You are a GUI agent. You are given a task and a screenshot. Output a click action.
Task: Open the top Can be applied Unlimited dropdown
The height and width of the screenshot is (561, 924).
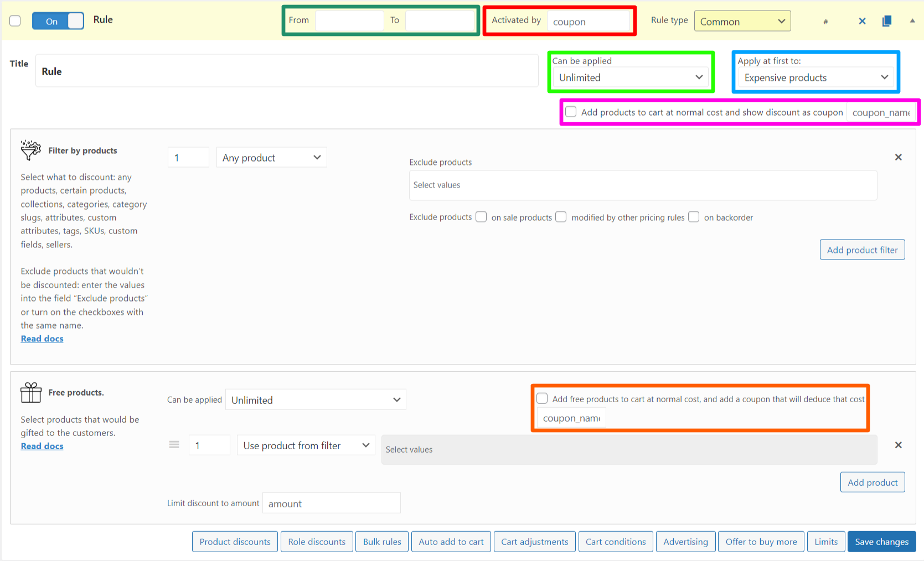point(631,77)
